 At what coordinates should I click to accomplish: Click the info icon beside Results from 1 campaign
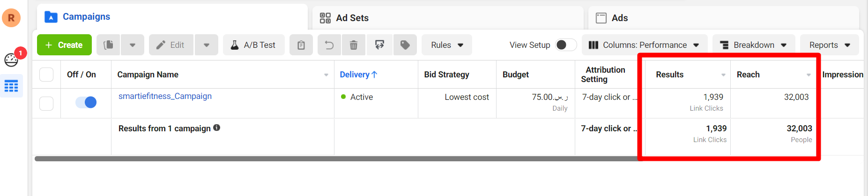click(216, 128)
